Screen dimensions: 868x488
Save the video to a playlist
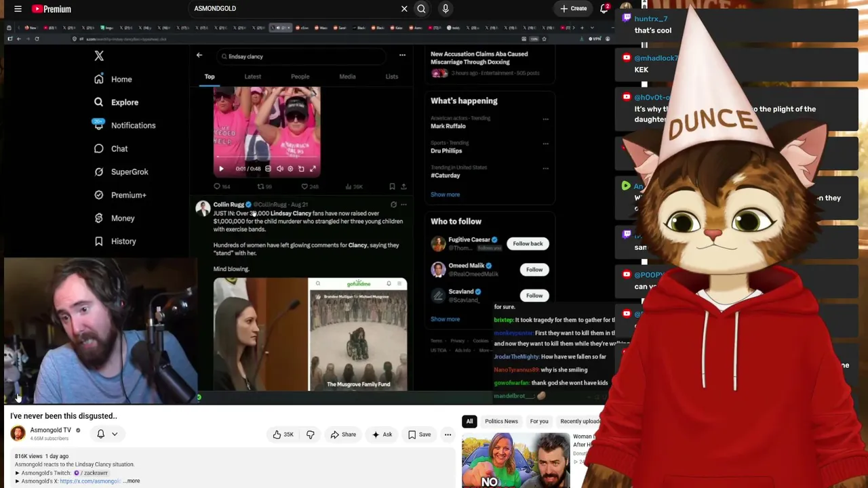point(419,434)
